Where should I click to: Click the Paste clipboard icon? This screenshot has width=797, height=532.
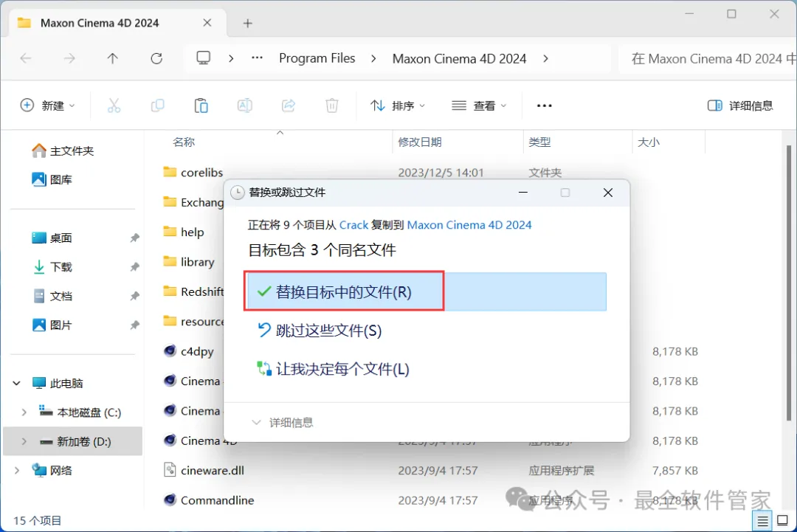point(201,106)
